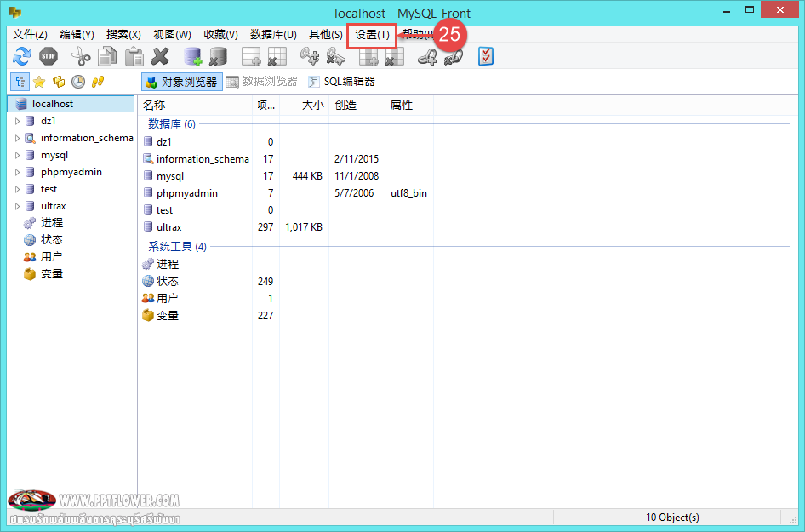The image size is (805, 532).
Task: Open the favorites star panel
Action: (x=39, y=82)
